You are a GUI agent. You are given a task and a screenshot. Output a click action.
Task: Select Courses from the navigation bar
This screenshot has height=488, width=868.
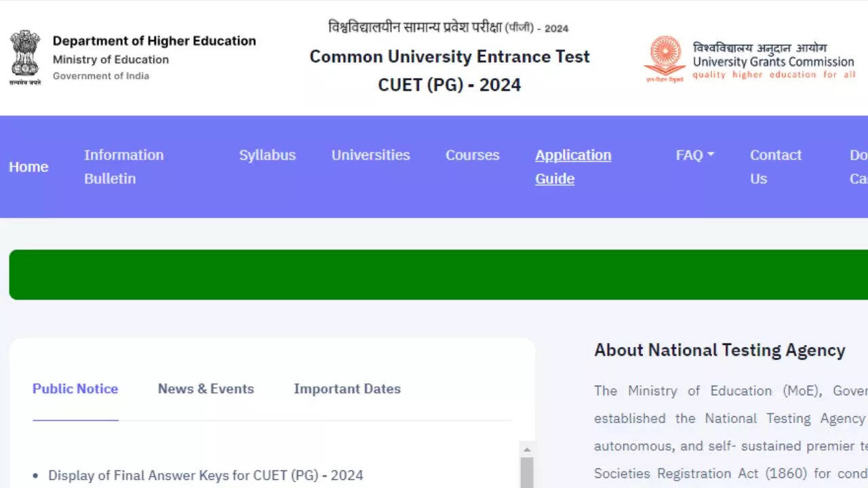pos(472,155)
